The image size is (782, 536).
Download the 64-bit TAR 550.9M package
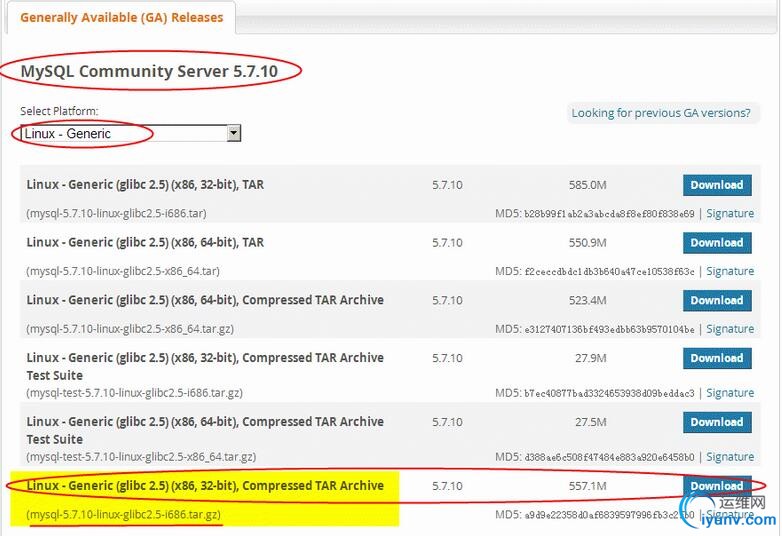(717, 243)
